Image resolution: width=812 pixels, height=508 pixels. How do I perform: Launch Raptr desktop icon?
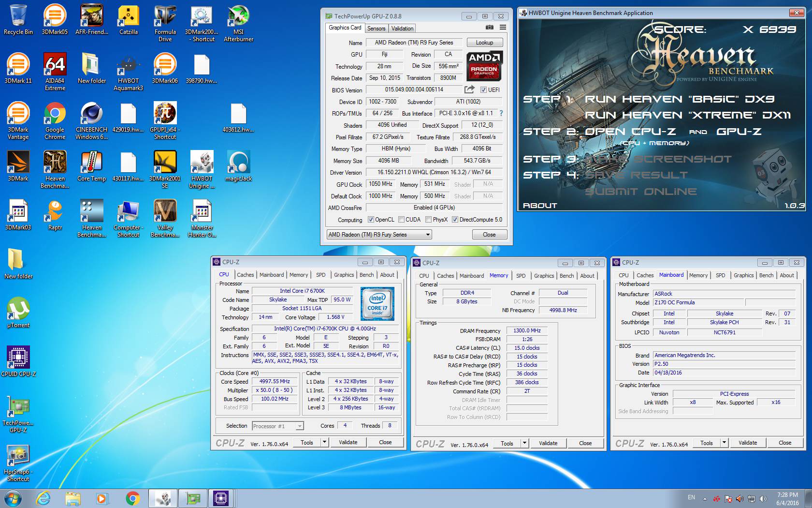point(55,215)
